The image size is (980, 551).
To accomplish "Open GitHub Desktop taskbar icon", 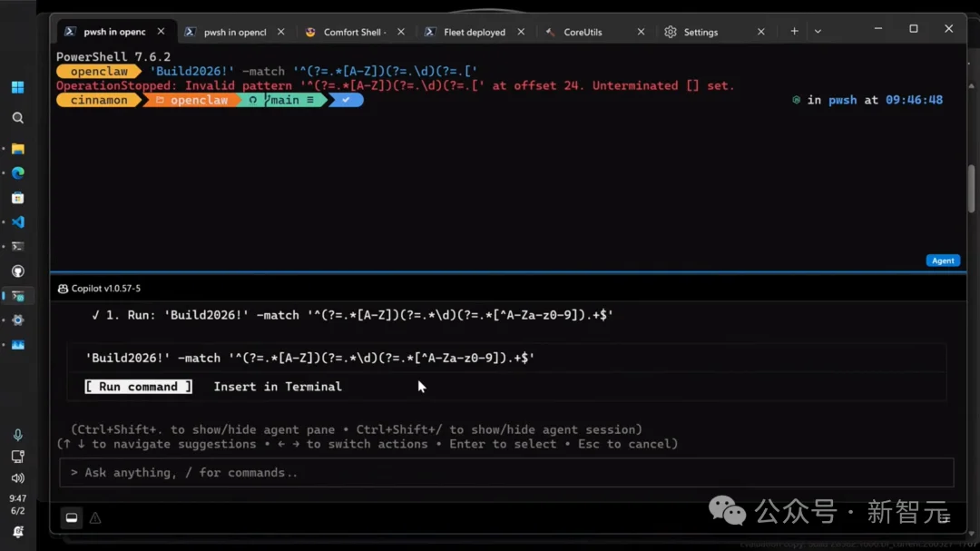I will coord(17,271).
